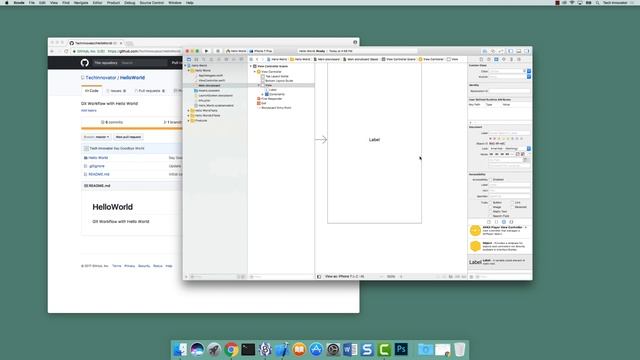Open Spotlight search in the menu bar
This screenshot has height=360, width=640.
point(598,3)
